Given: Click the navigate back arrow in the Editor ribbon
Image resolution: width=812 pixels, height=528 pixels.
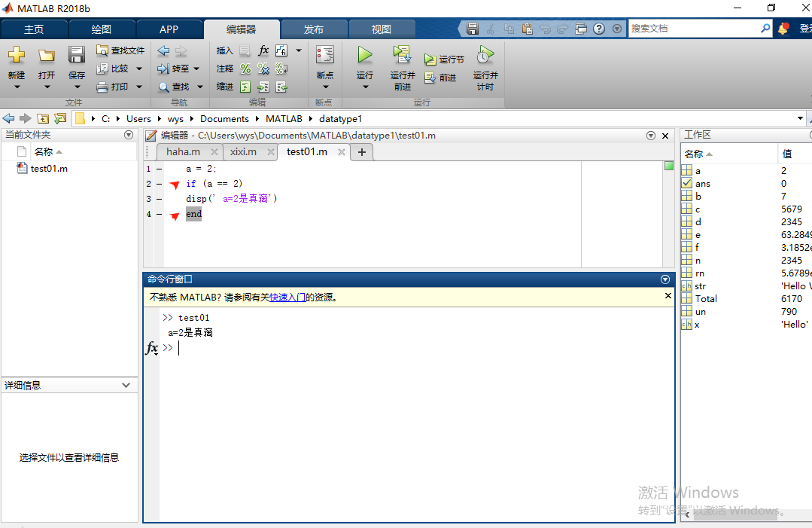Looking at the screenshot, I should tap(163, 50).
